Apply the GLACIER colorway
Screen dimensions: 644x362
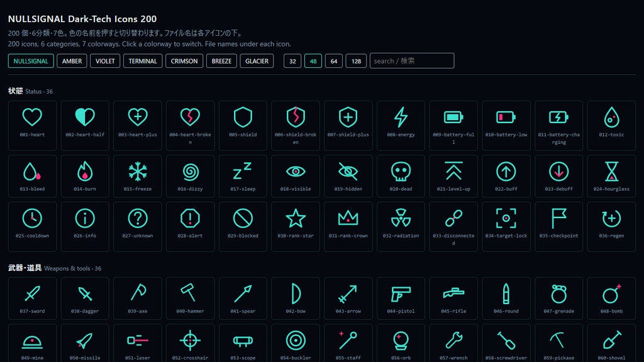(x=257, y=61)
